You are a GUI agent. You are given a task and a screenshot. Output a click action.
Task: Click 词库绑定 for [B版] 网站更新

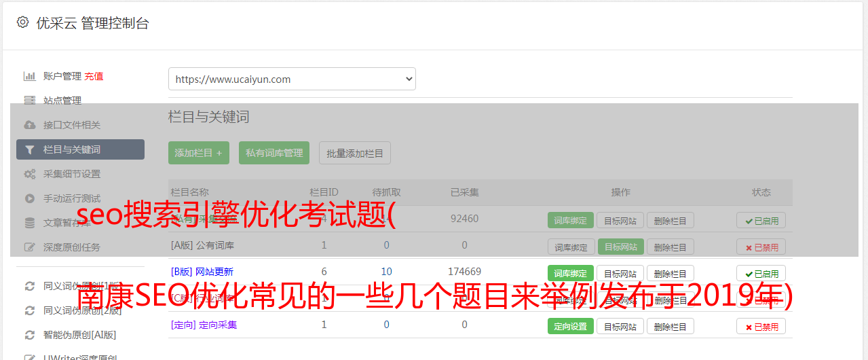click(x=571, y=273)
